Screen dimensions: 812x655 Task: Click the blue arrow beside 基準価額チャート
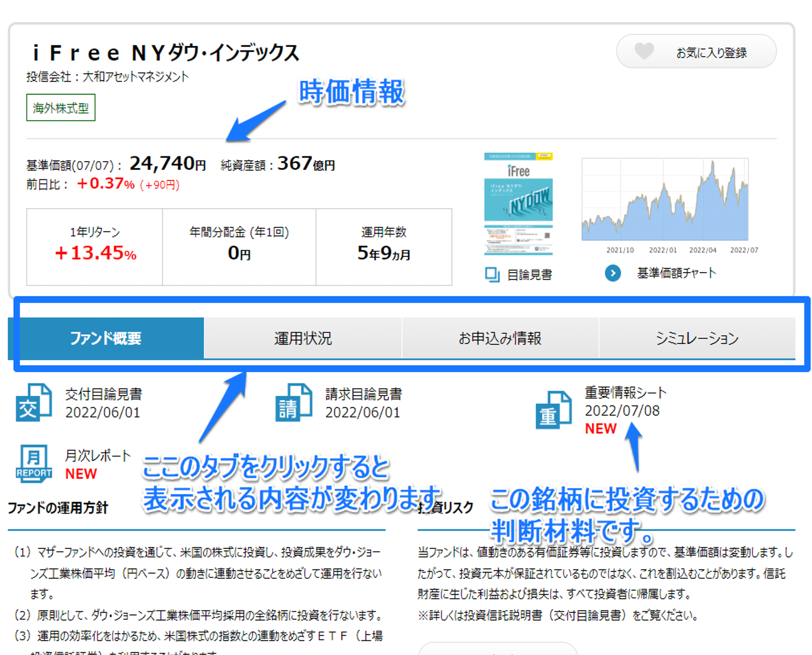tap(613, 273)
